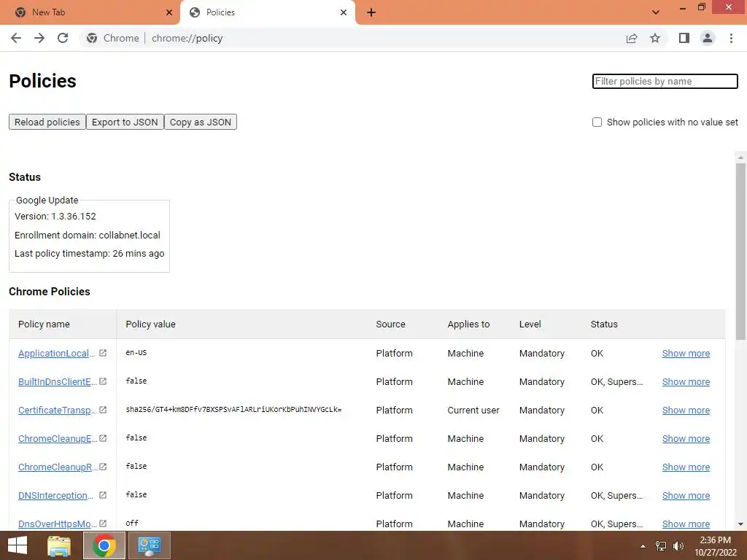Open the tab search chevron
Screen dimensions: 747x560
click(x=656, y=12)
